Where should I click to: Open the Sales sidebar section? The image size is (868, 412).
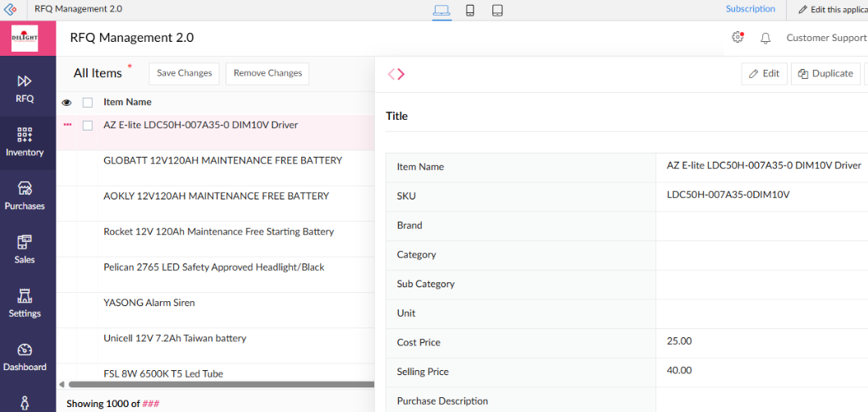coord(25,249)
